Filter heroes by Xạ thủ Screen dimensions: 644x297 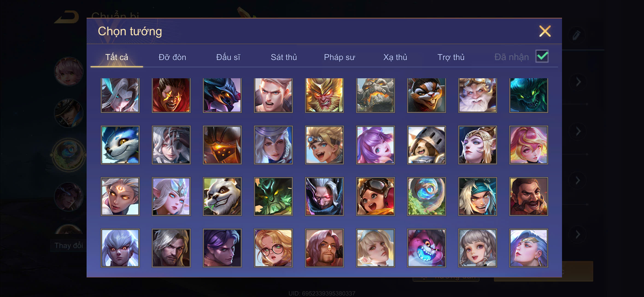[395, 57]
